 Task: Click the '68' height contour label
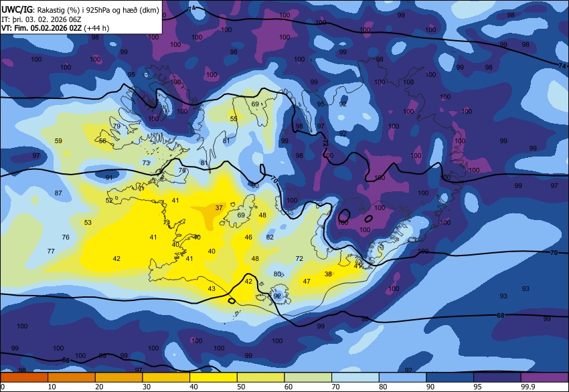coord(501,316)
